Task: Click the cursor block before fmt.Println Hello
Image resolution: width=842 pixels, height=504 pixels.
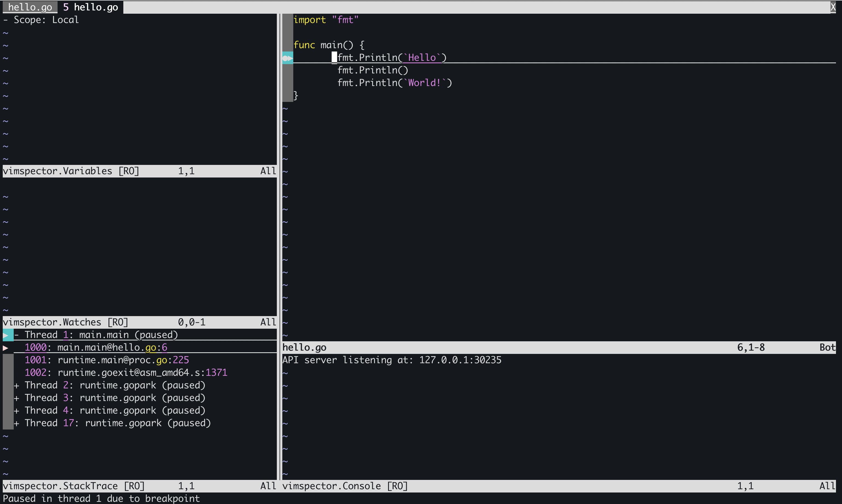Action: coord(334,58)
